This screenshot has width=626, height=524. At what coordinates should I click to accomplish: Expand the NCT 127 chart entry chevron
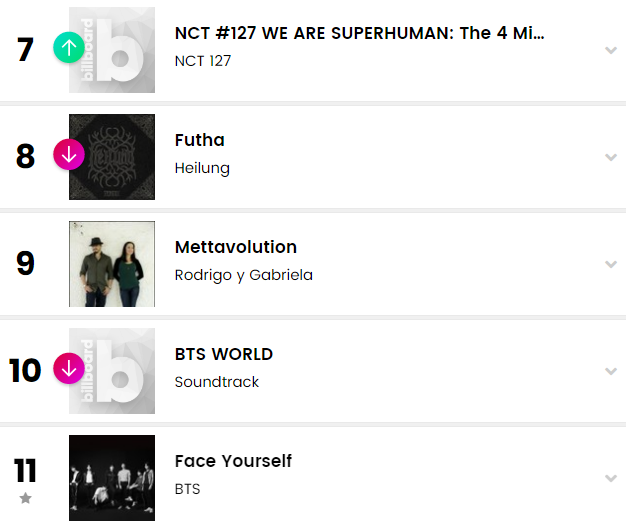tap(610, 50)
